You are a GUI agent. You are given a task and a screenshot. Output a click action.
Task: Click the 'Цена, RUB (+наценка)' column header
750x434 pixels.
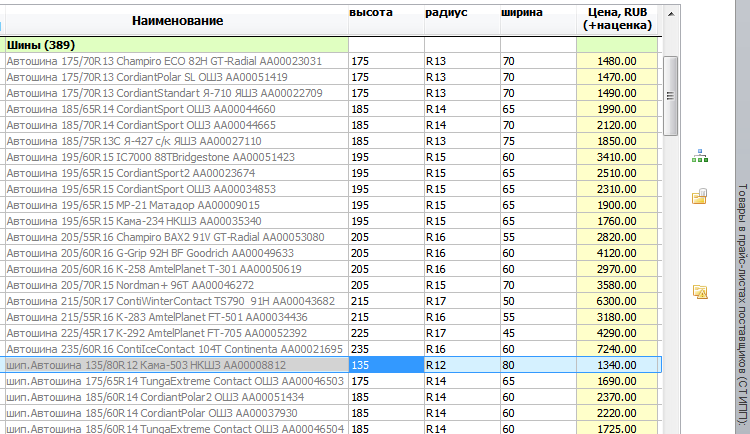[x=617, y=21]
